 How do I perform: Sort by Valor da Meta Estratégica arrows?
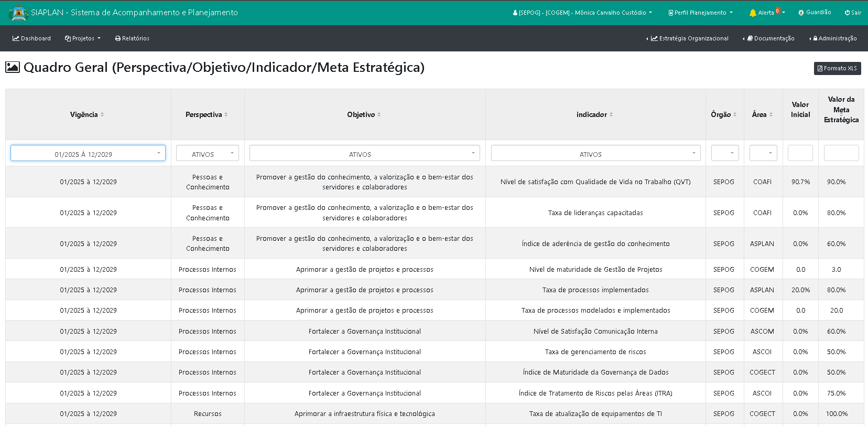[x=841, y=114]
